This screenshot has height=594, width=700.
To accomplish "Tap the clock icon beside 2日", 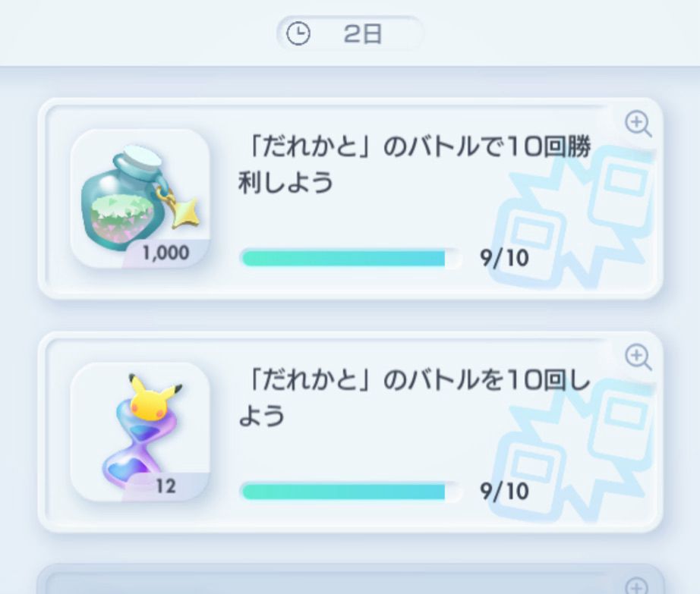I will click(298, 34).
